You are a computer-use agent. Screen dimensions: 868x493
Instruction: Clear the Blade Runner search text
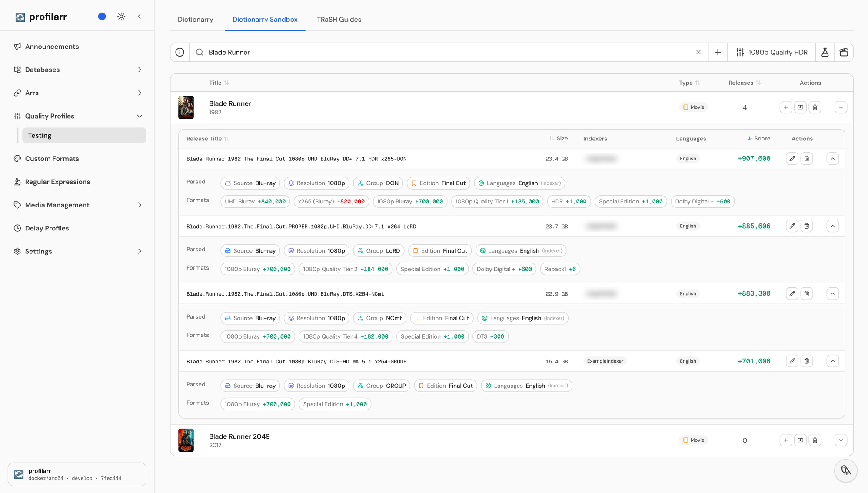698,52
